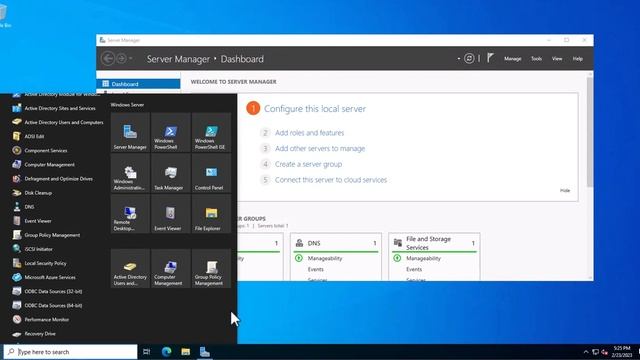Open the Computer Management start tile
Image resolution: width=640 pixels, height=360 pixels.
[x=171, y=269]
